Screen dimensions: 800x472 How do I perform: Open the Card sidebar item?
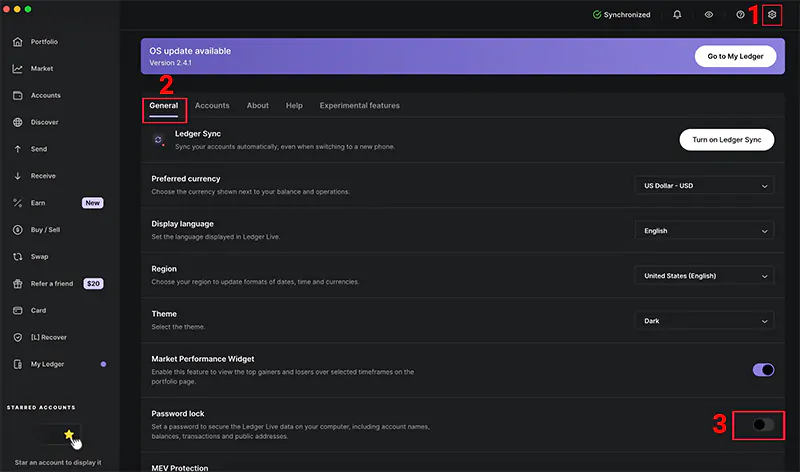(x=38, y=310)
